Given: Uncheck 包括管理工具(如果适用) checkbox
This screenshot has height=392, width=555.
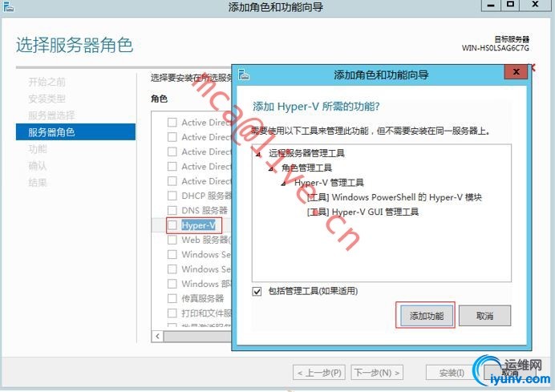Looking at the screenshot, I should (x=257, y=291).
